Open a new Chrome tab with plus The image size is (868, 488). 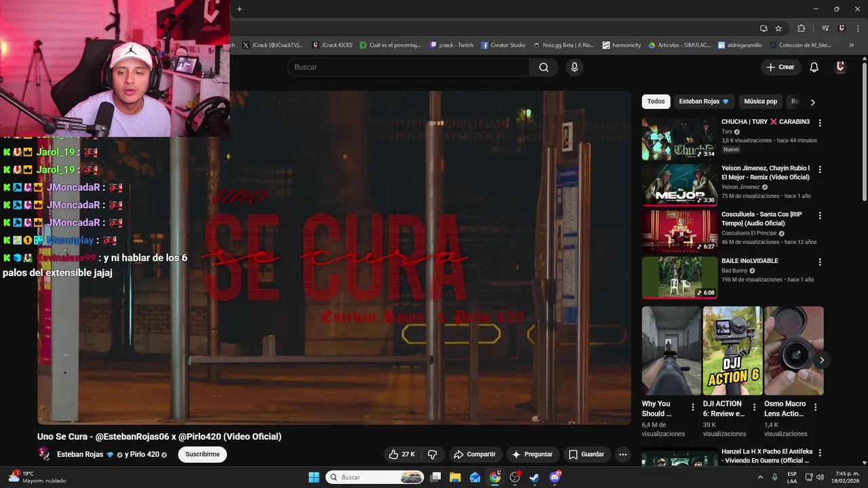pos(239,9)
